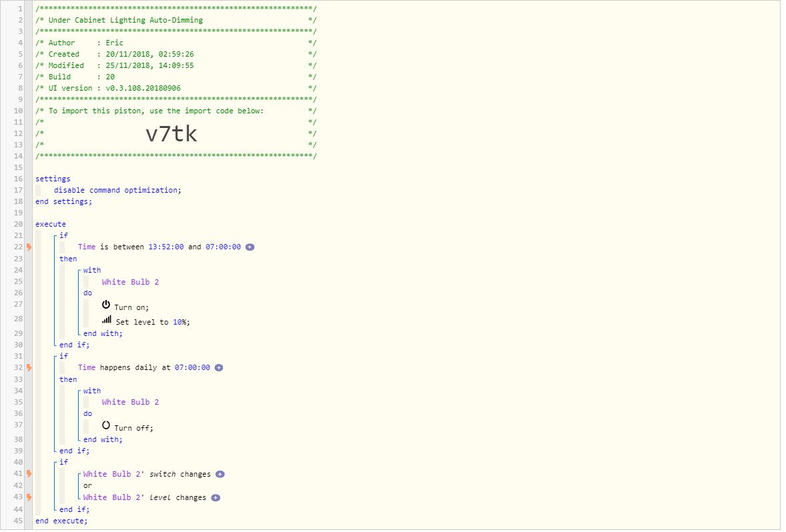Click 'end if;' on line 44
Image resolution: width=786 pixels, height=532 pixels.
(74, 510)
